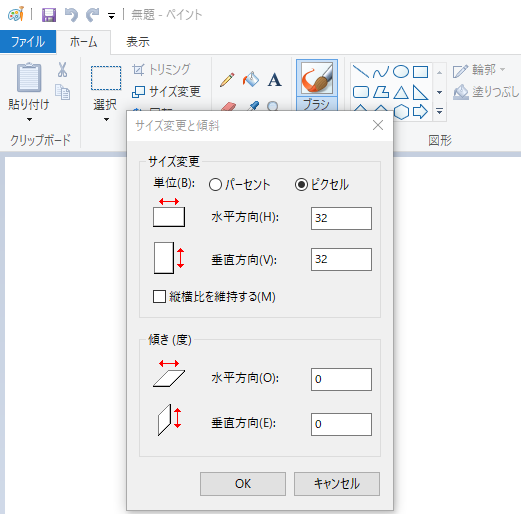Image resolution: width=522 pixels, height=514 pixels.
Task: Switch to the 表示 ribbon tab
Action: [138, 42]
